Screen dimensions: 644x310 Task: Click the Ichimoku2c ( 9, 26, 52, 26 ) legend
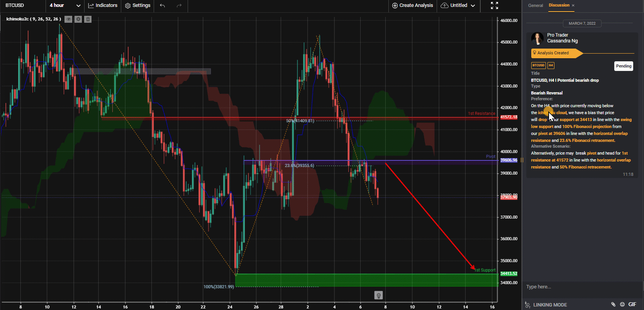(34, 19)
